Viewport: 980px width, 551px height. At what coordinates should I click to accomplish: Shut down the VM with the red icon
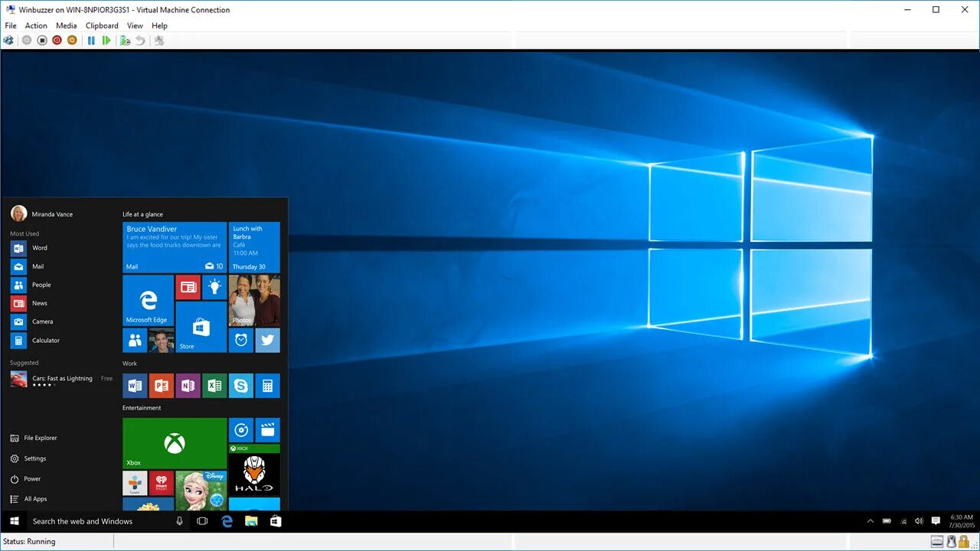57,40
